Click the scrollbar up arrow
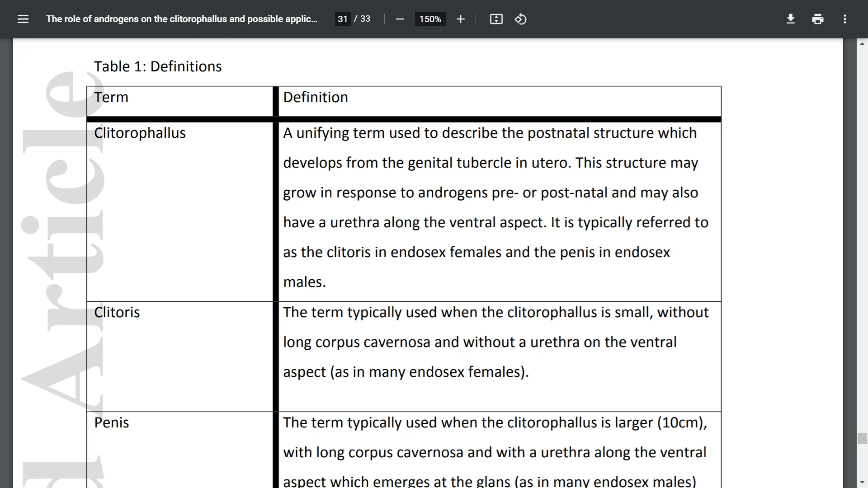The width and height of the screenshot is (868, 488). 862,44
